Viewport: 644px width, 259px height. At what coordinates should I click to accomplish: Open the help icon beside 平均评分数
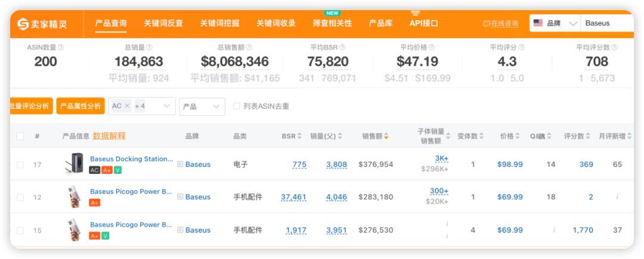click(x=614, y=48)
